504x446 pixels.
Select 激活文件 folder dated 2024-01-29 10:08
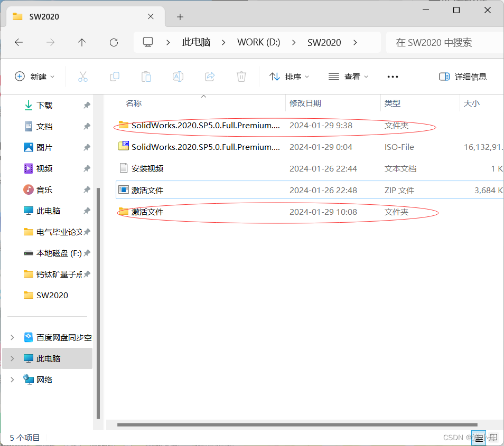310,212
